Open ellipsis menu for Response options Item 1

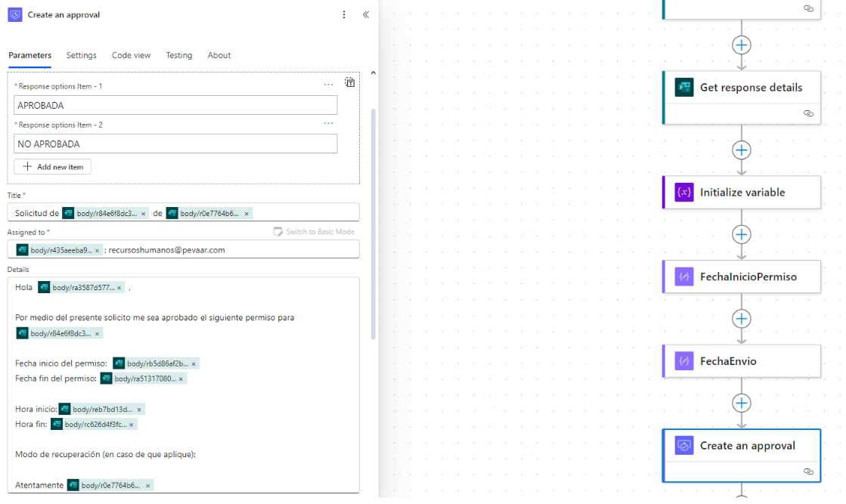click(328, 85)
